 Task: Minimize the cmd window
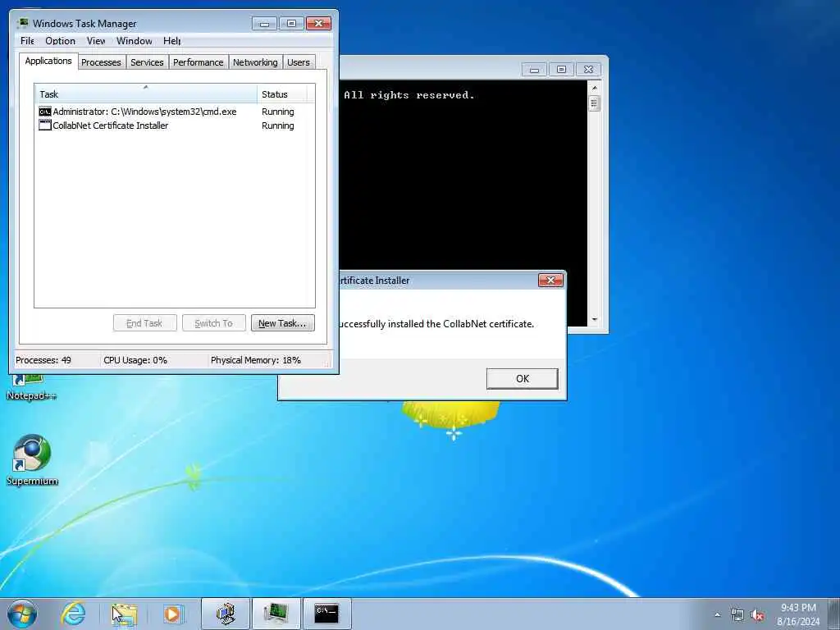pos(534,70)
